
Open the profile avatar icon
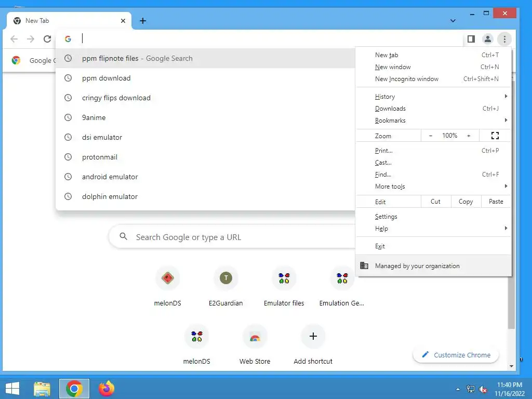pyautogui.click(x=487, y=39)
